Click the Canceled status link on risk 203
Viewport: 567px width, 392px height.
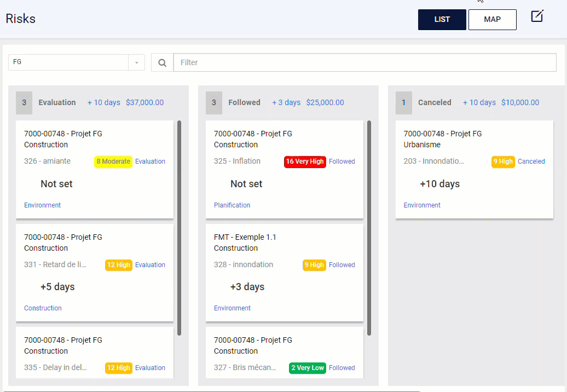[531, 162]
